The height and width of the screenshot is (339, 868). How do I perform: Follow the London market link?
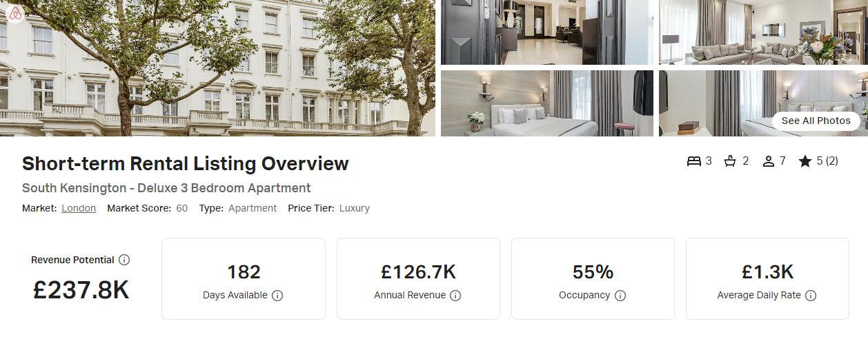[x=79, y=208]
